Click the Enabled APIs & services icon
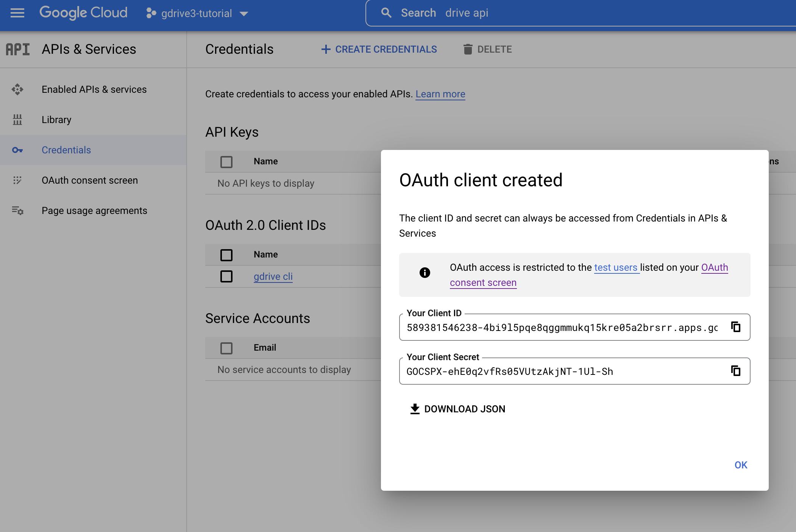 tap(17, 89)
